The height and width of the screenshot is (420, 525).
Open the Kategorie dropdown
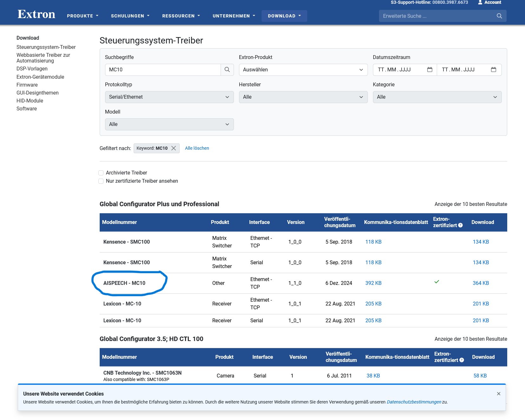[x=437, y=97]
